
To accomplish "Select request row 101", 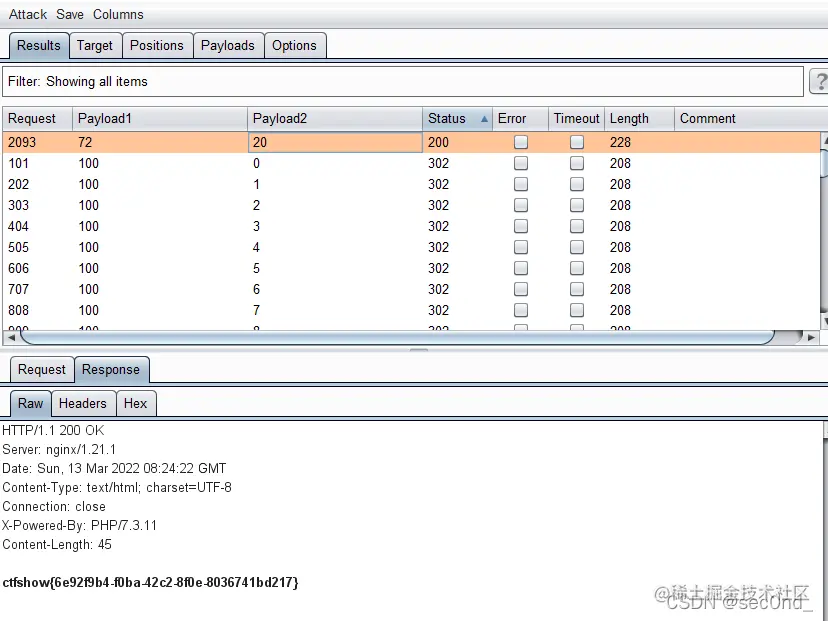I will coord(411,163).
